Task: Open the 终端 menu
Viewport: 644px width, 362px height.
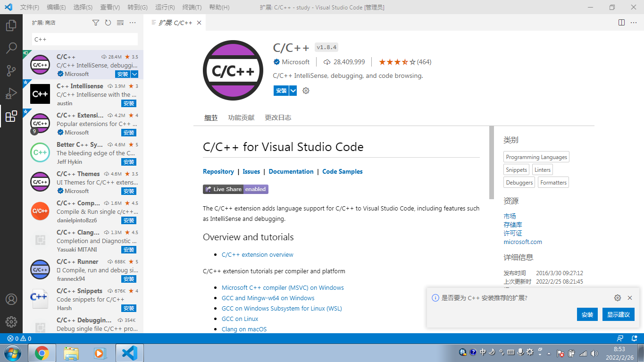Action: 191,7
